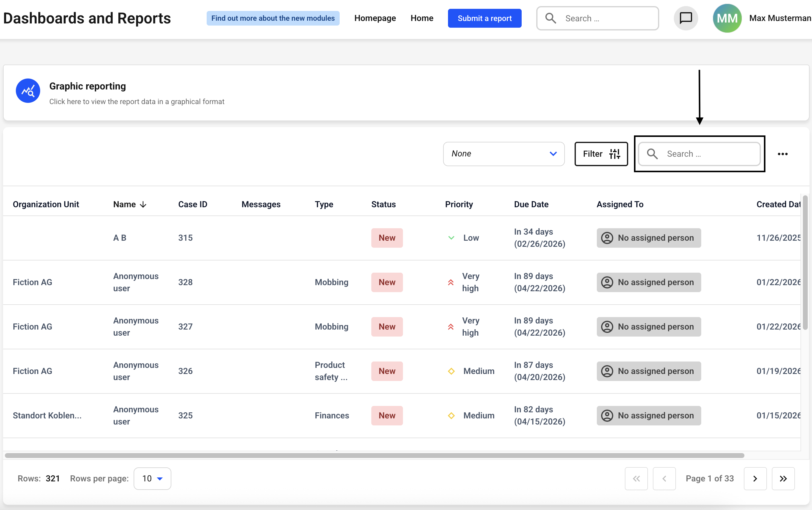The height and width of the screenshot is (510, 812).
Task: Click the person icon for case 315
Action: click(607, 238)
